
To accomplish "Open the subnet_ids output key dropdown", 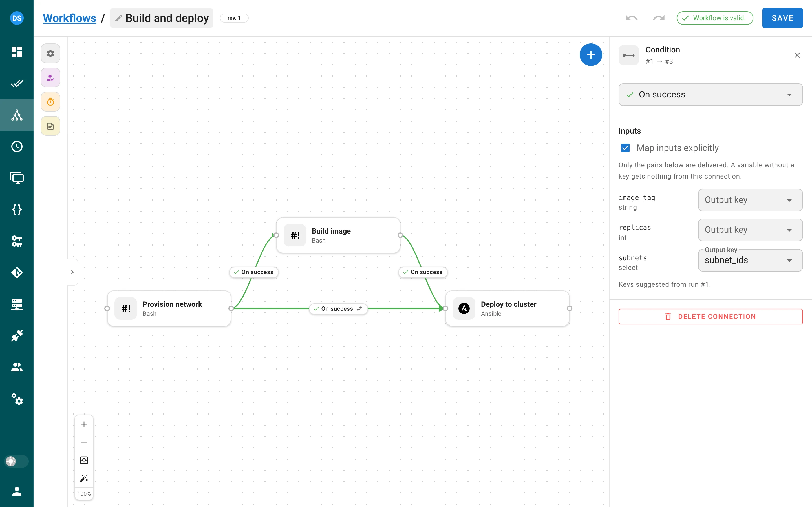I will (750, 260).
